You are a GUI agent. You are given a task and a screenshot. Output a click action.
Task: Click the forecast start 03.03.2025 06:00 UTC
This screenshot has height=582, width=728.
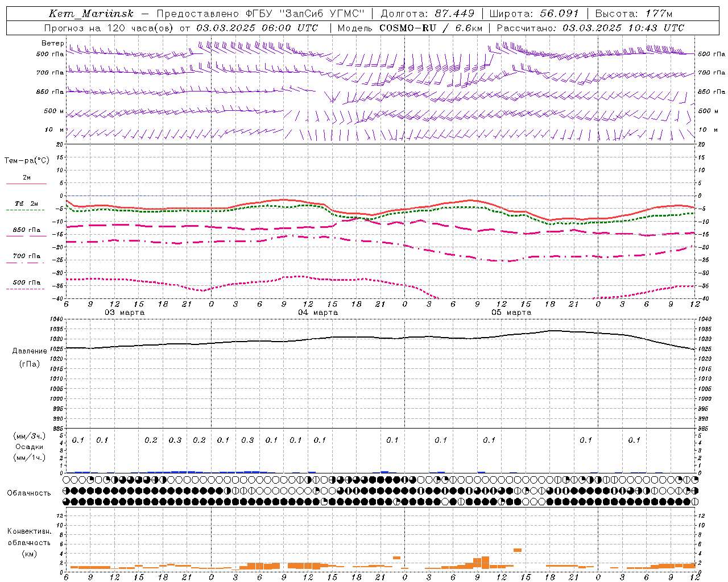tap(257, 28)
